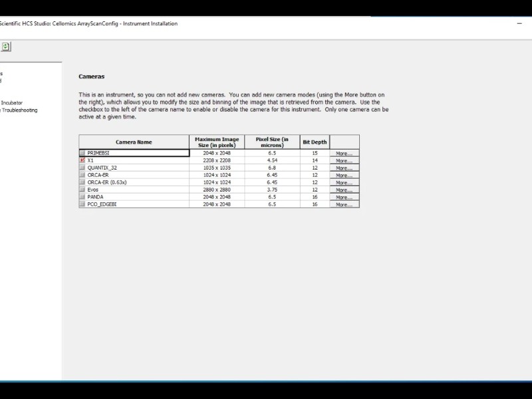Select the Troubleshooting item in sidebar

coord(19,110)
